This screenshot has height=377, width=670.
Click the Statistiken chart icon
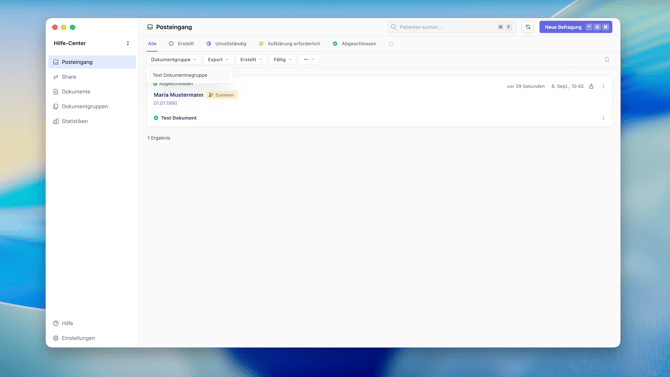pos(56,121)
